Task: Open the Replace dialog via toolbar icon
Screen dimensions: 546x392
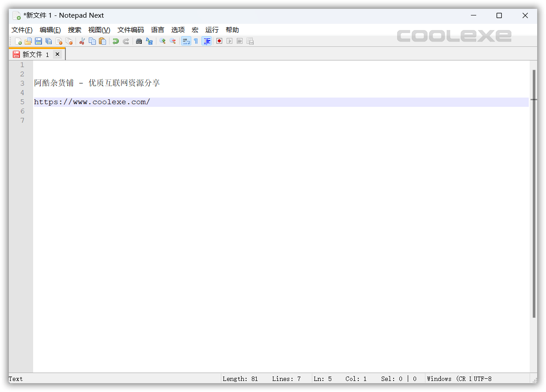Action: click(149, 41)
